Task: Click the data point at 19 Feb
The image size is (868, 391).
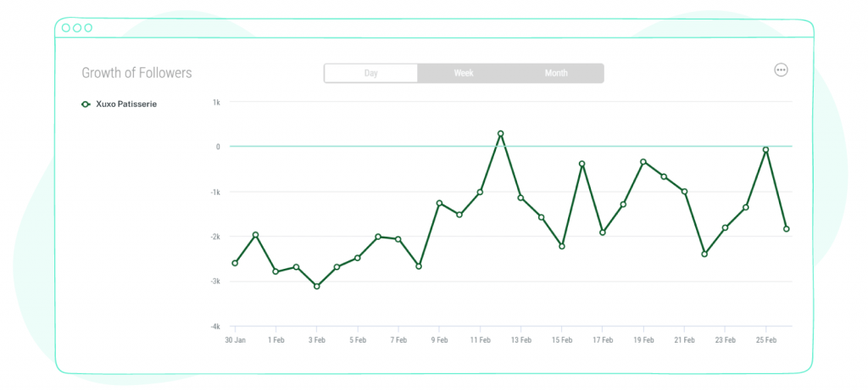Action: click(643, 162)
